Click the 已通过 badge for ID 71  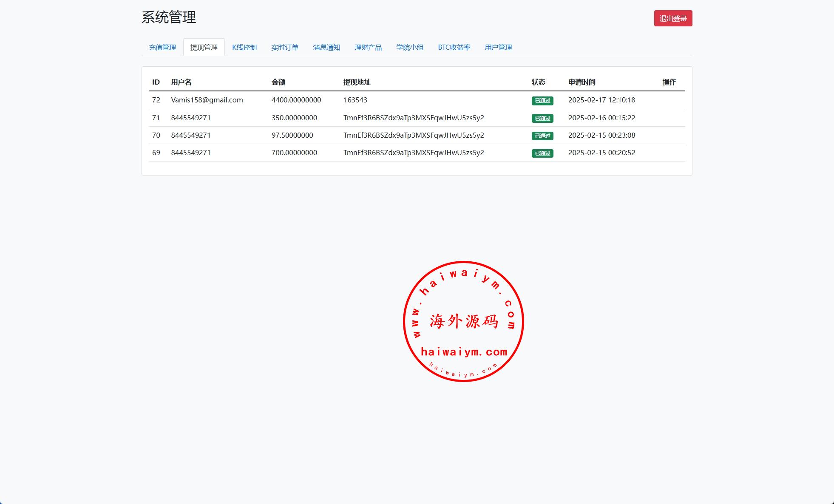[542, 118]
